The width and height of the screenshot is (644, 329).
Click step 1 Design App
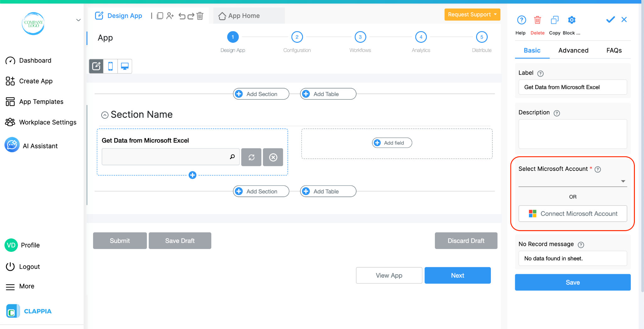pyautogui.click(x=233, y=37)
